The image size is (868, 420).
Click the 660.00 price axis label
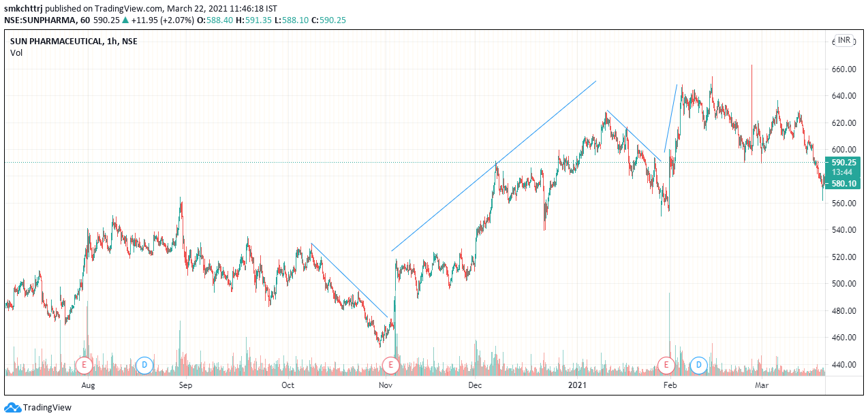pyautogui.click(x=843, y=69)
